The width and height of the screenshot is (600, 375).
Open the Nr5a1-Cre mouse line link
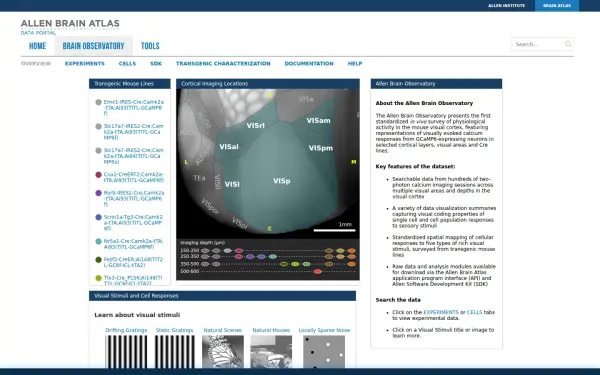(x=133, y=244)
